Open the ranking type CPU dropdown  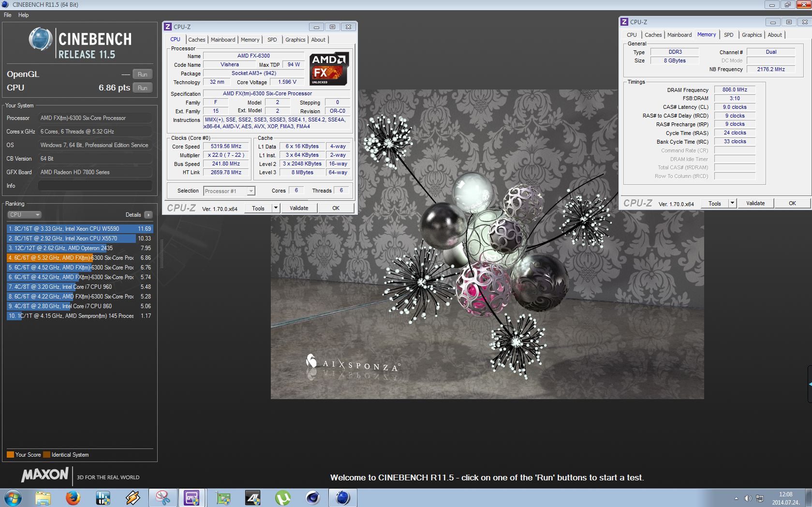tap(24, 215)
